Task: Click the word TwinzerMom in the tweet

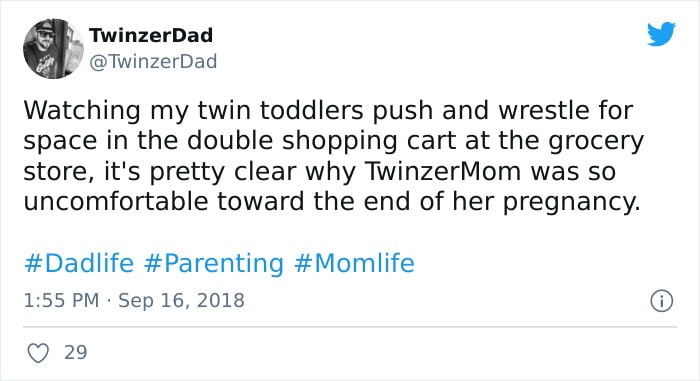Action: (x=443, y=171)
